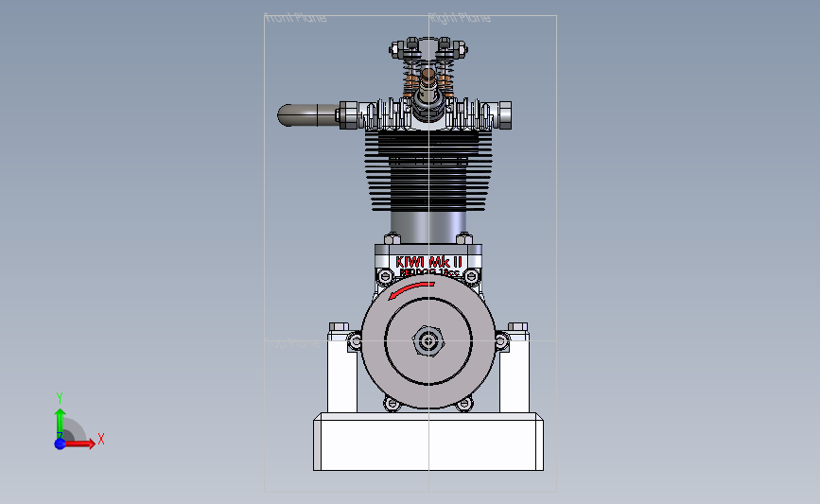Select the hex bolt atop the right mounting post
The height and width of the screenshot is (504, 820).
tap(517, 327)
